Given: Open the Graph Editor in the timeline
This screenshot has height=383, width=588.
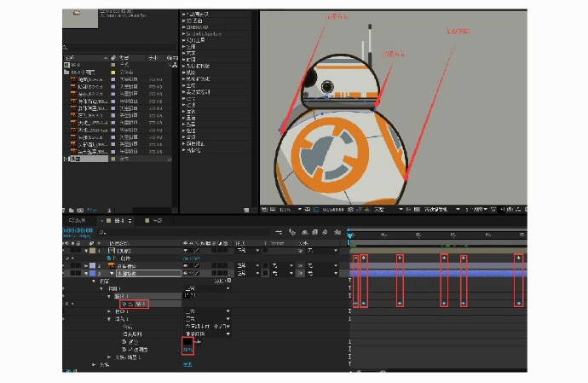Looking at the screenshot, I should pyautogui.click(x=337, y=232).
